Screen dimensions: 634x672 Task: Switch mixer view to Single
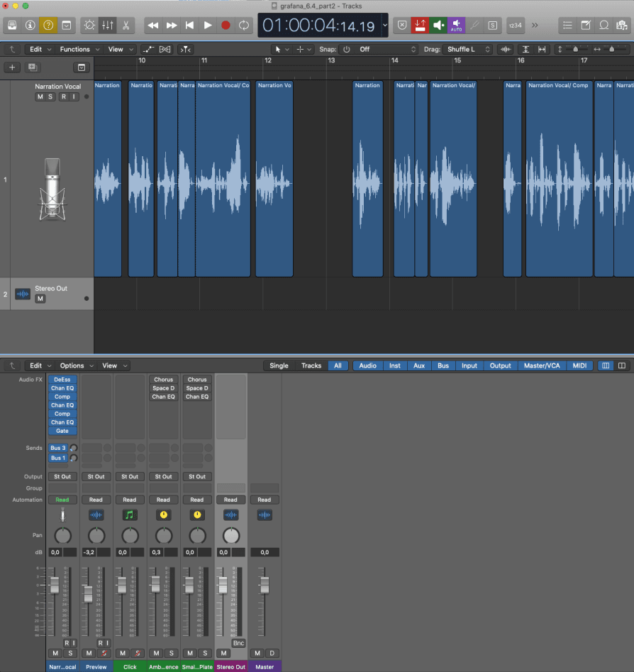pyautogui.click(x=279, y=365)
